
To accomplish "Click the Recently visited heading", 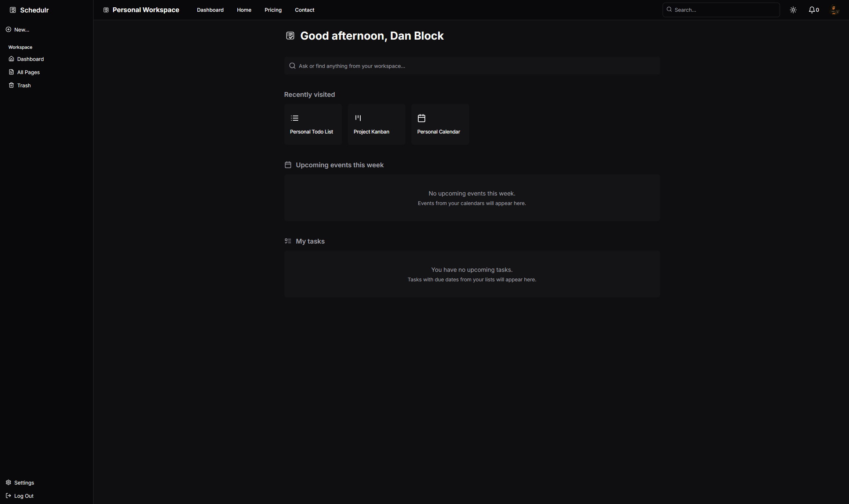I will [x=309, y=94].
